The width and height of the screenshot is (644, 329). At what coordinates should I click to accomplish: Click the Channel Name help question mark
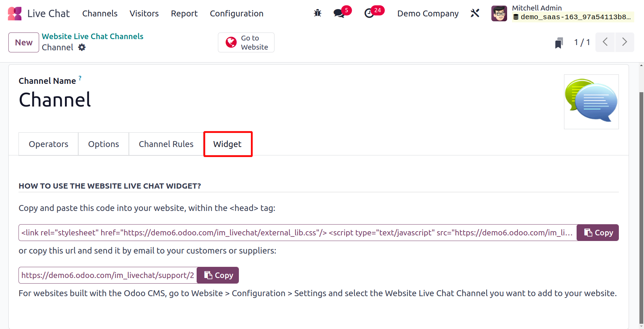click(80, 78)
